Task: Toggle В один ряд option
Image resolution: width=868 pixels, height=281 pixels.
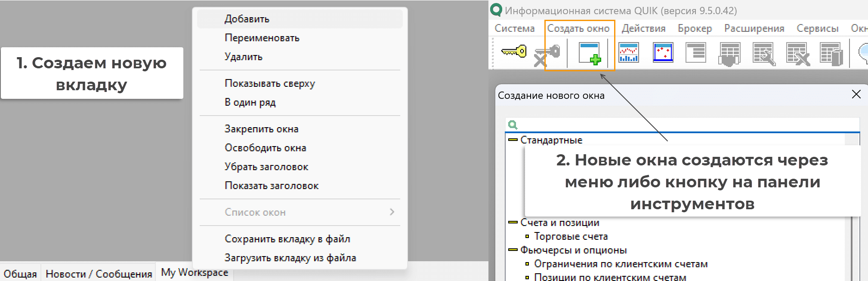Action: 250,102
